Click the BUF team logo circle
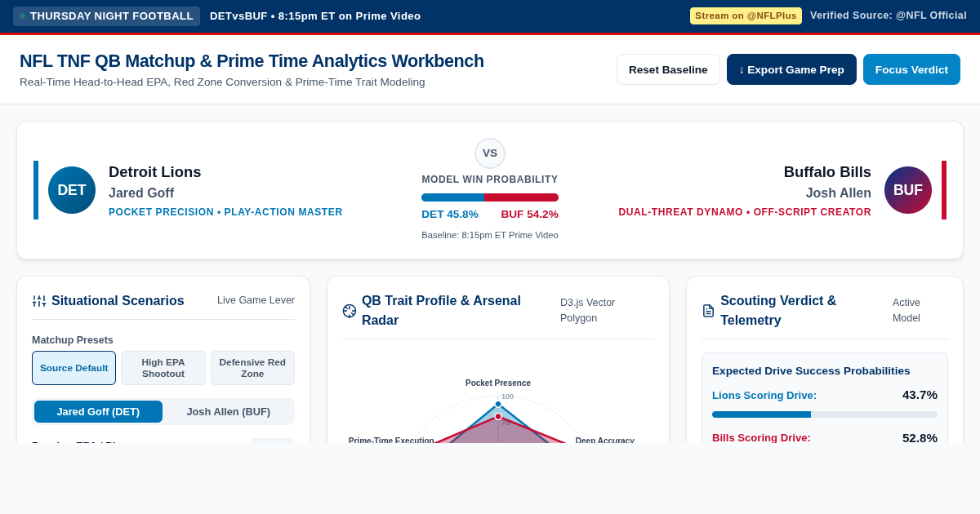The image size is (980, 514). click(x=908, y=190)
